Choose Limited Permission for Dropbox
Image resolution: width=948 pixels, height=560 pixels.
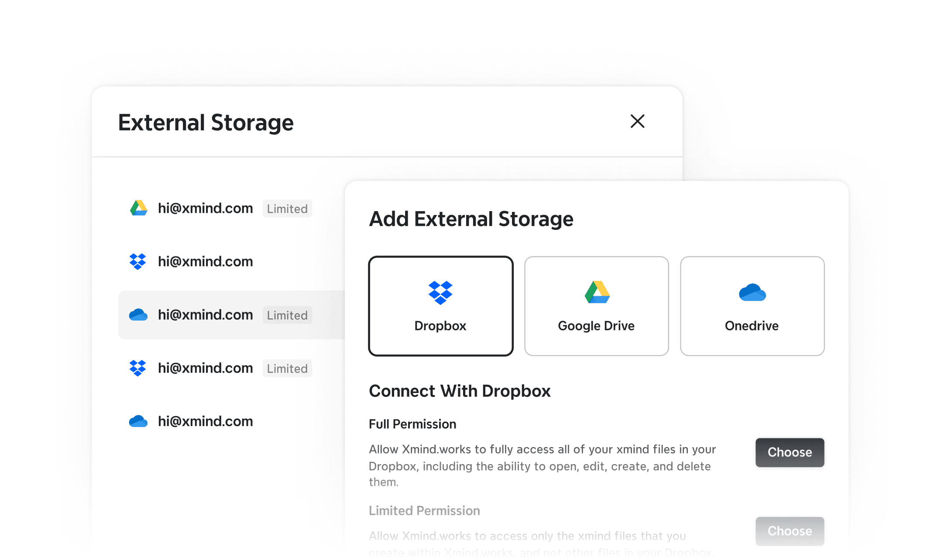point(790,531)
